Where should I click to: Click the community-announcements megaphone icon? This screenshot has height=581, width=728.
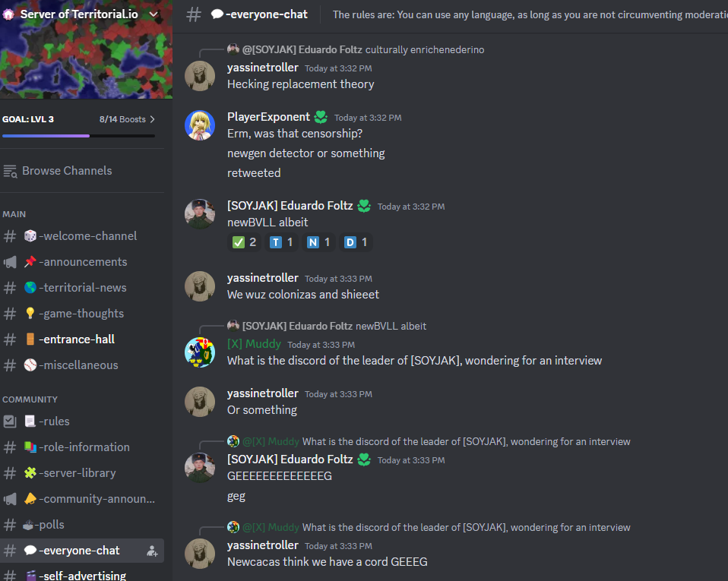pyautogui.click(x=10, y=499)
